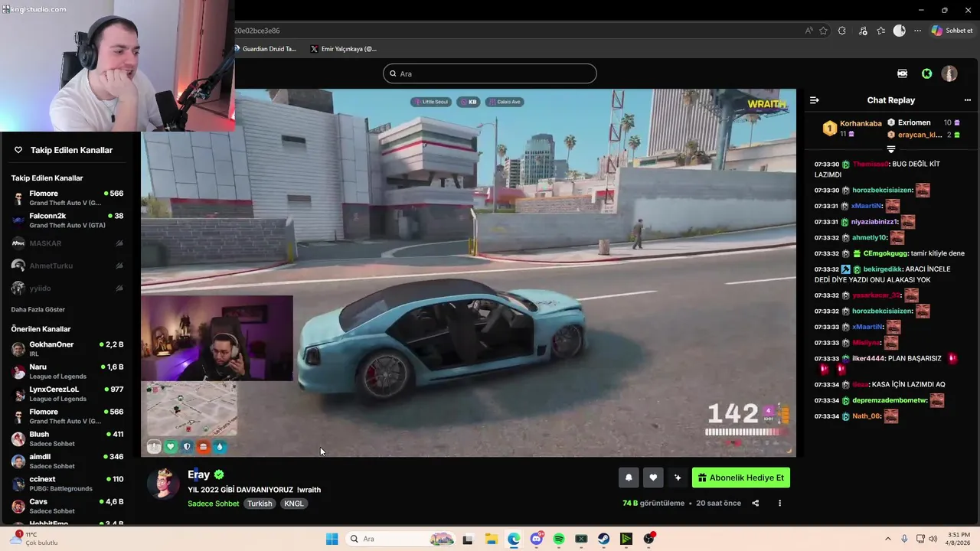The width and height of the screenshot is (980, 551).
Task: Add page to favorites star icon
Action: (x=823, y=31)
